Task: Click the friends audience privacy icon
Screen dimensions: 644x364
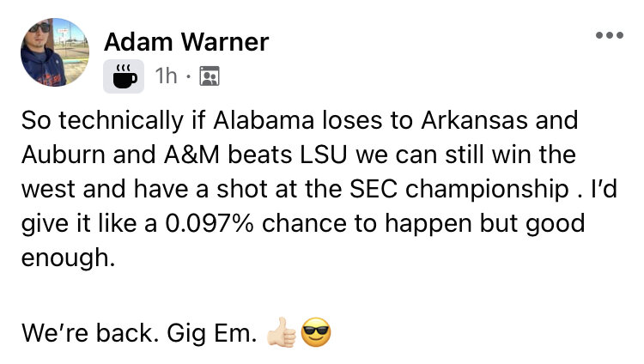Action: tap(209, 78)
